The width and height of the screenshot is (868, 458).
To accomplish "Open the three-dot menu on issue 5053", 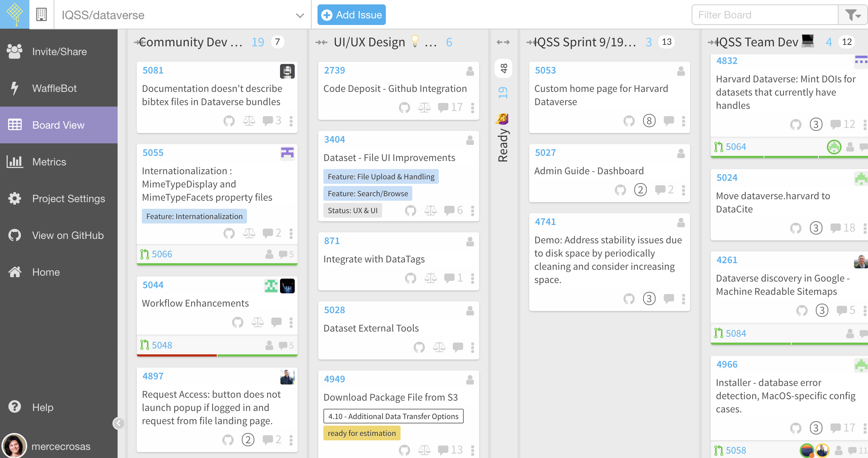I will pos(683,121).
